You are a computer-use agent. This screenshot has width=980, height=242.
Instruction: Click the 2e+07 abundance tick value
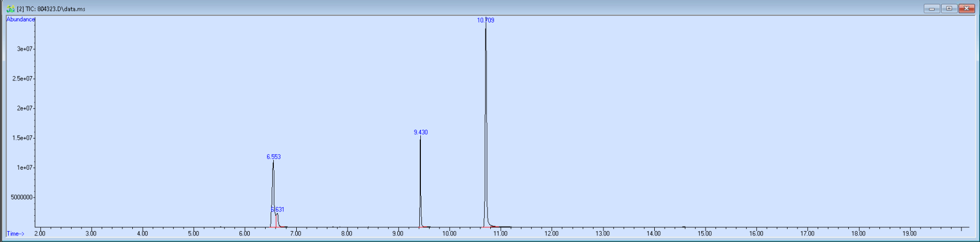[25, 108]
